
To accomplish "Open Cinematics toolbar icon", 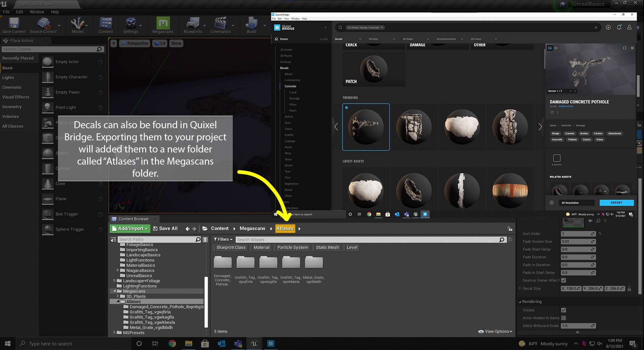I will [220, 26].
